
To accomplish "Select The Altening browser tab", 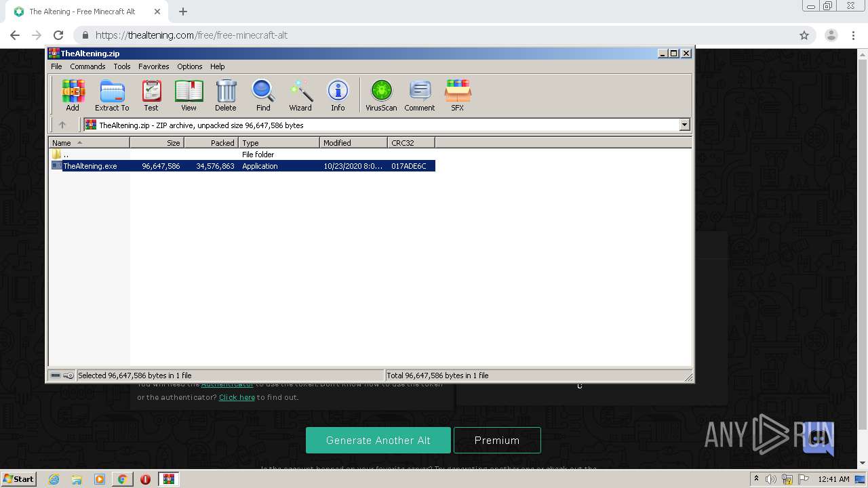I will coord(87,12).
